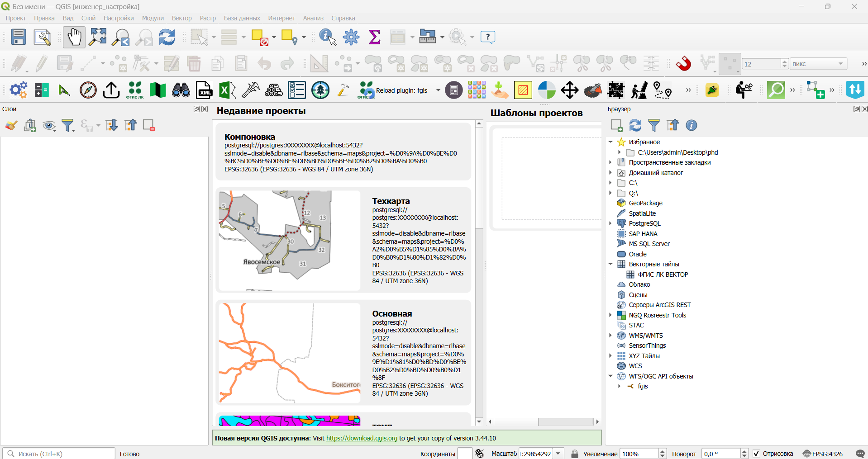Click the EPSG:4326 CRS button
This screenshot has height=459, width=868.
pos(823,454)
